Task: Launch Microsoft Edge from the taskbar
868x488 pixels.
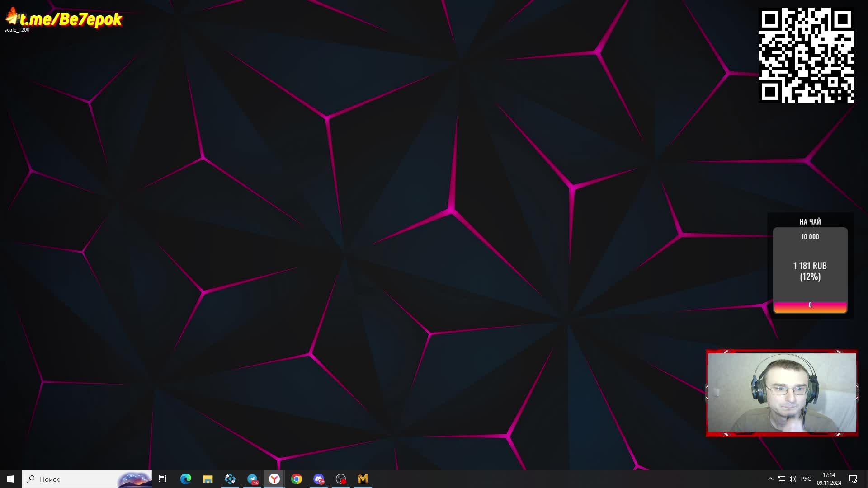Action: point(185,479)
